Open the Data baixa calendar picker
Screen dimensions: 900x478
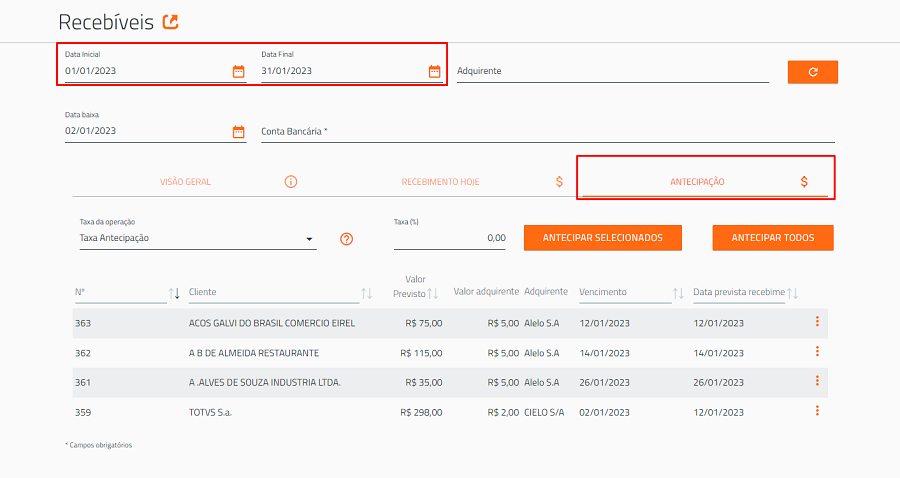click(x=238, y=131)
